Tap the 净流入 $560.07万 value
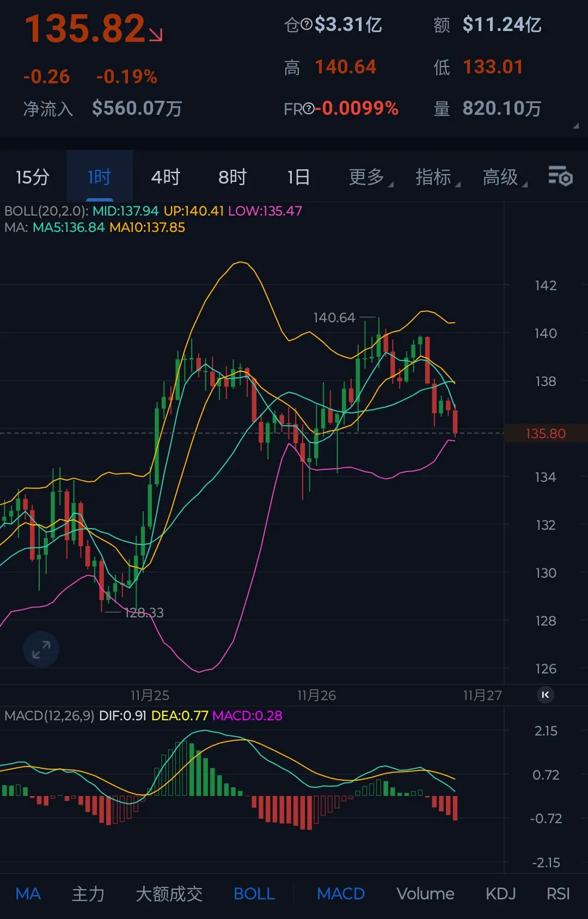The height and width of the screenshot is (919, 588). 137,108
